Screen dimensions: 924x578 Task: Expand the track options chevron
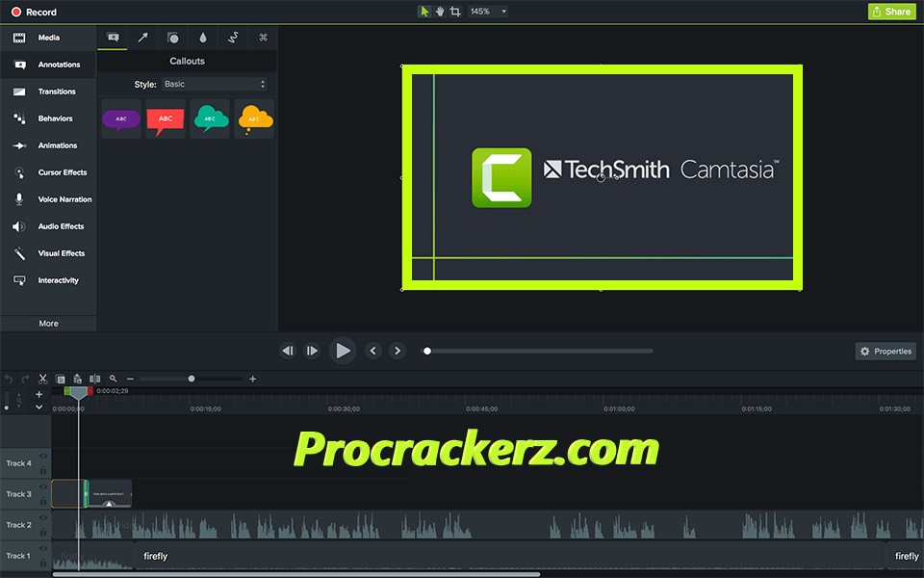pyautogui.click(x=38, y=407)
